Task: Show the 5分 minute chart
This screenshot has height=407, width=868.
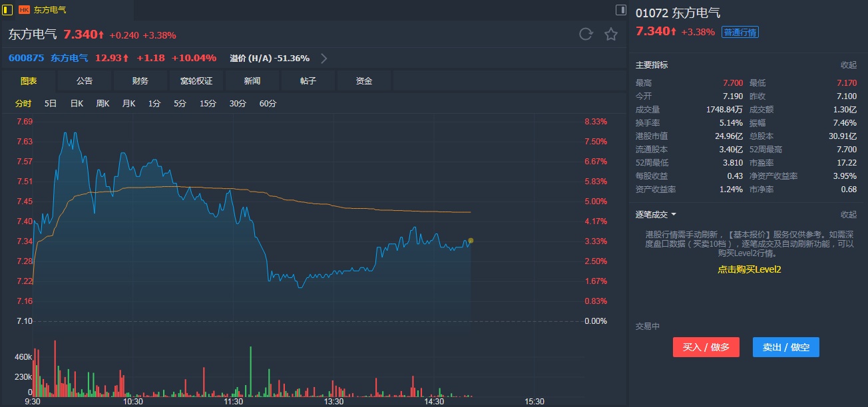Action: tap(180, 104)
